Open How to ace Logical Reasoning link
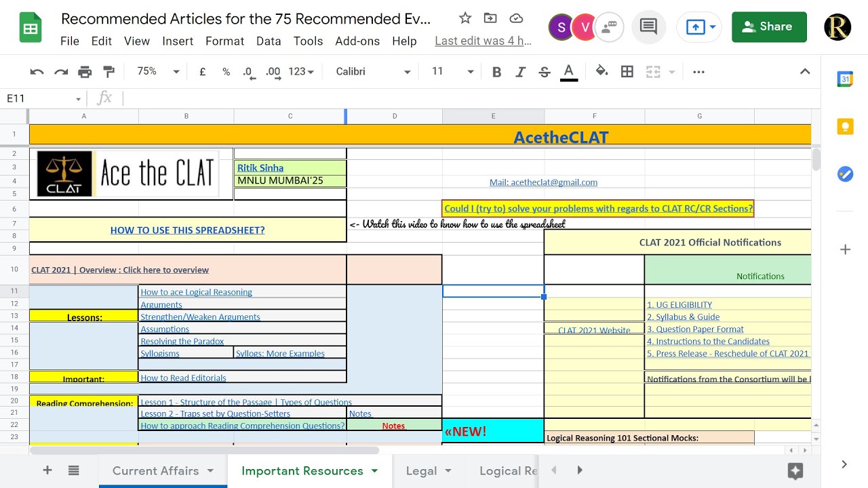The height and width of the screenshot is (488, 868). tap(196, 292)
